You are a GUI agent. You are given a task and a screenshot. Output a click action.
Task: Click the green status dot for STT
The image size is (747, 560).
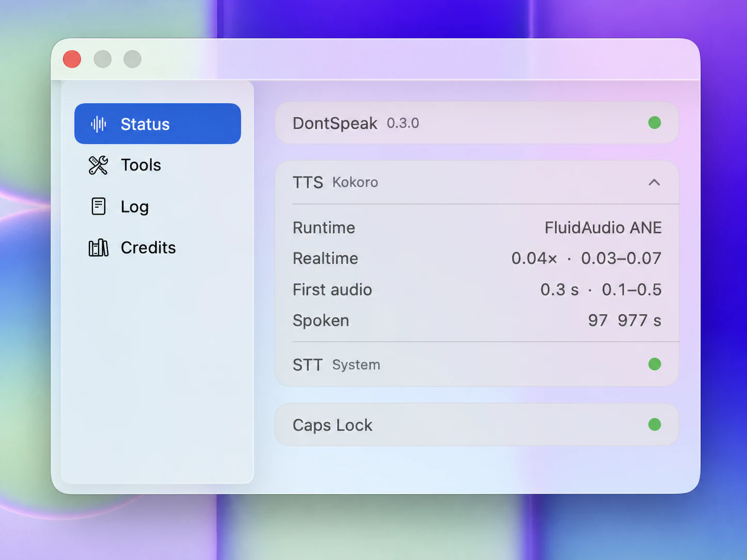click(655, 364)
